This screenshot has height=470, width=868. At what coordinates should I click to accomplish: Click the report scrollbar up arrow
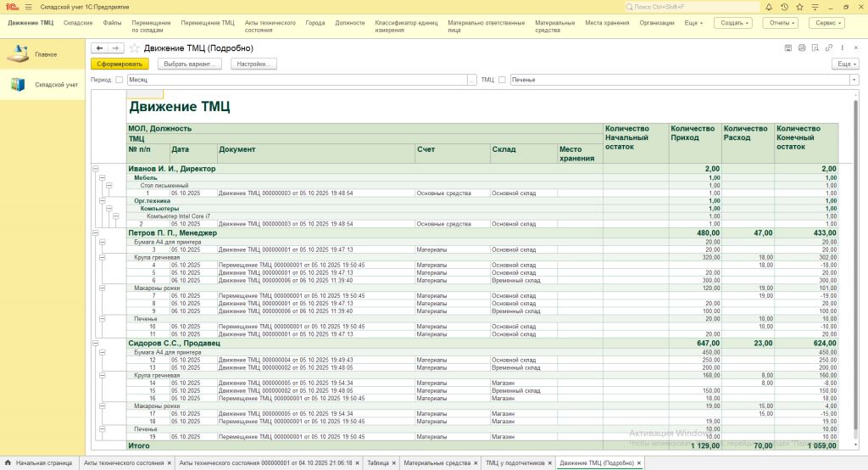856,95
